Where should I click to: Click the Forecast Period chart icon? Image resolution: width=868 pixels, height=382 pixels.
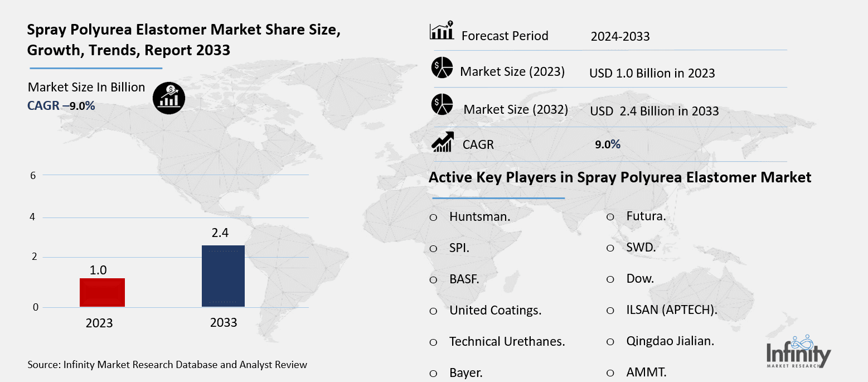coord(441,32)
